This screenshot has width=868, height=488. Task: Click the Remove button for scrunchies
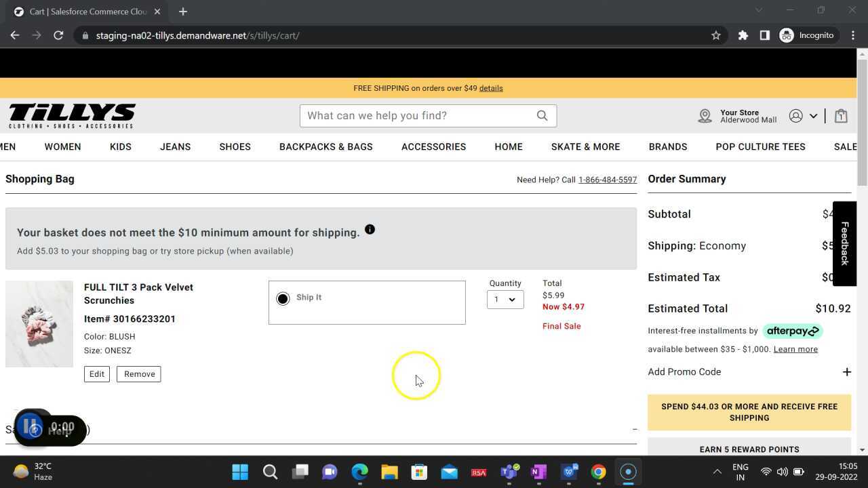(x=139, y=374)
